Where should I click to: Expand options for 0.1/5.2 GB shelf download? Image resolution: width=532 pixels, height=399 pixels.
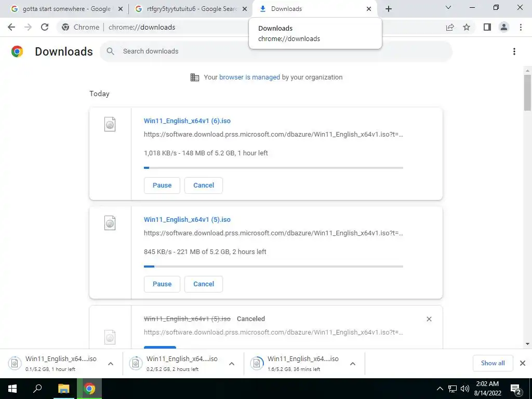(x=111, y=364)
